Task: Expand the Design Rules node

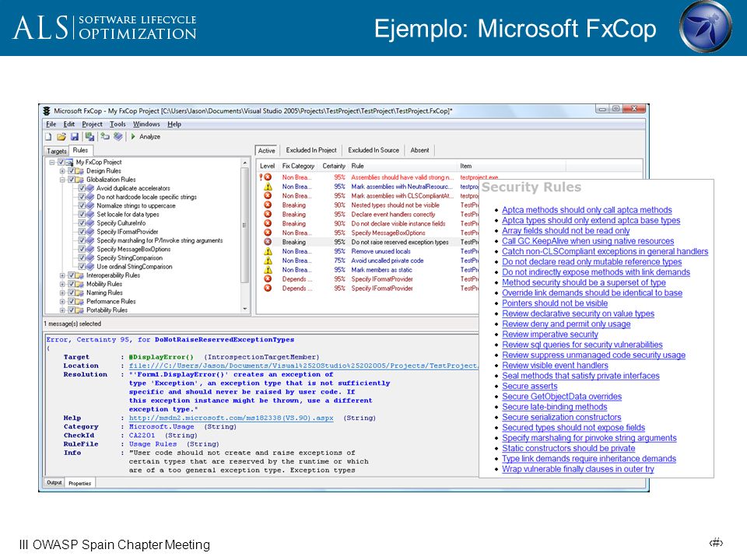Action: coord(62,171)
